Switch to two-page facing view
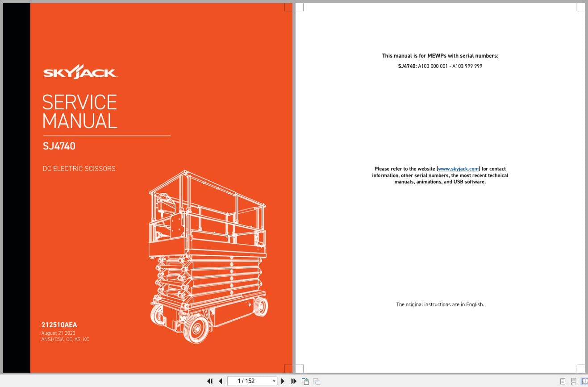This screenshot has height=387, width=588. pos(584,381)
